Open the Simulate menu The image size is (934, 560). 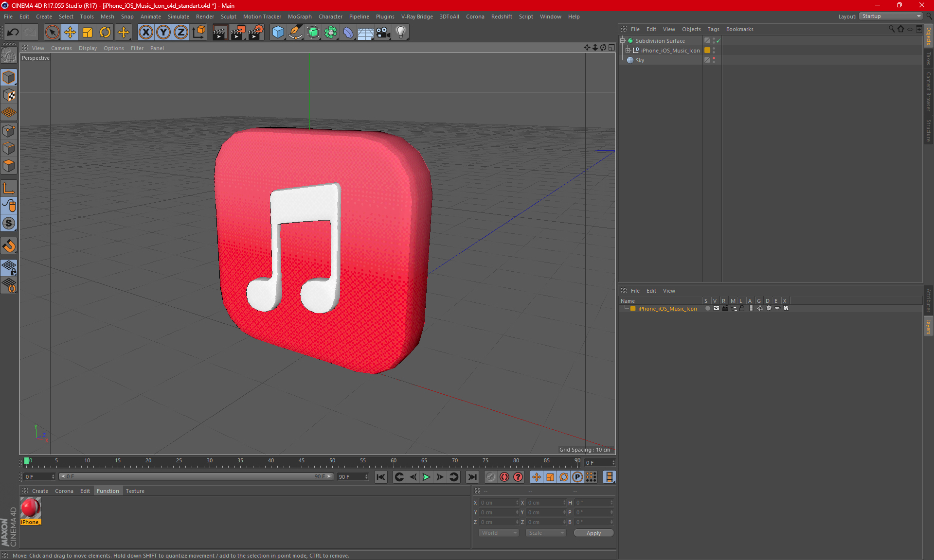coord(179,17)
